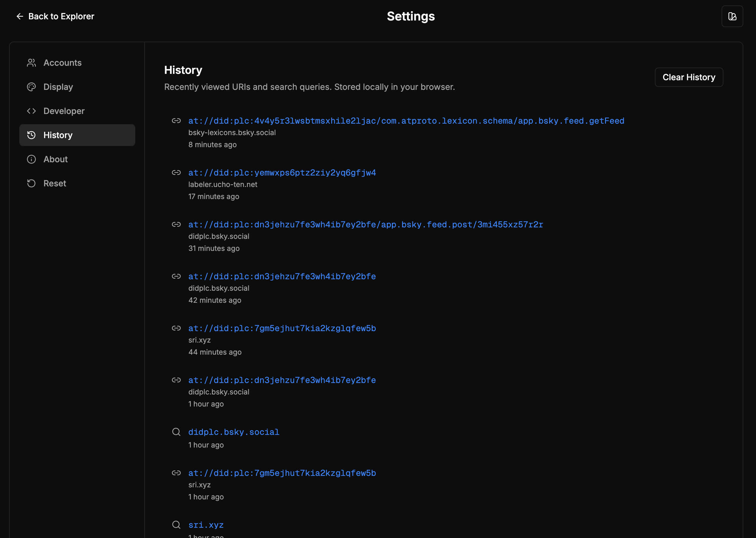Click the theme toggle icon top right
This screenshot has height=538, width=756.
732,16
